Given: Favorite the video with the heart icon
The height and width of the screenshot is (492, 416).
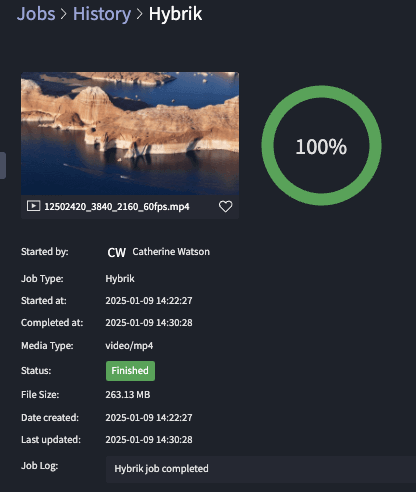Looking at the screenshot, I should point(225,207).
